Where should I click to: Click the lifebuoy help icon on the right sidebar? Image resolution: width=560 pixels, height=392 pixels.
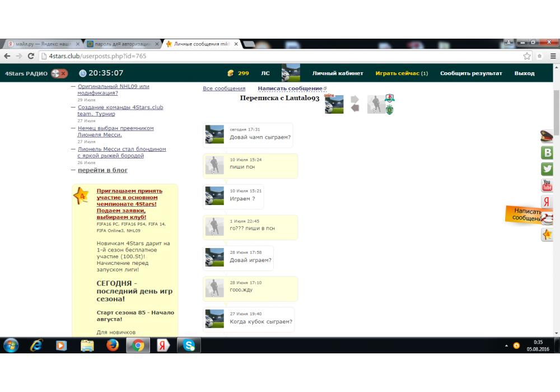click(x=548, y=218)
